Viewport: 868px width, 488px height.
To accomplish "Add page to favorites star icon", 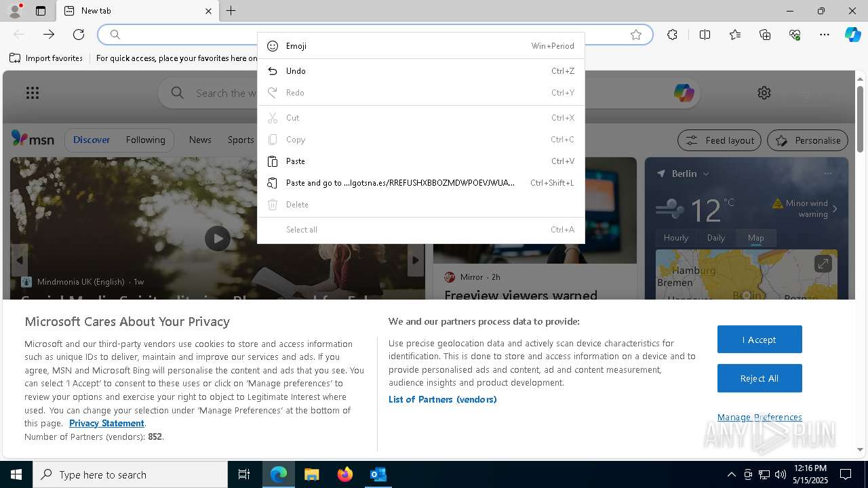I will coord(636,35).
